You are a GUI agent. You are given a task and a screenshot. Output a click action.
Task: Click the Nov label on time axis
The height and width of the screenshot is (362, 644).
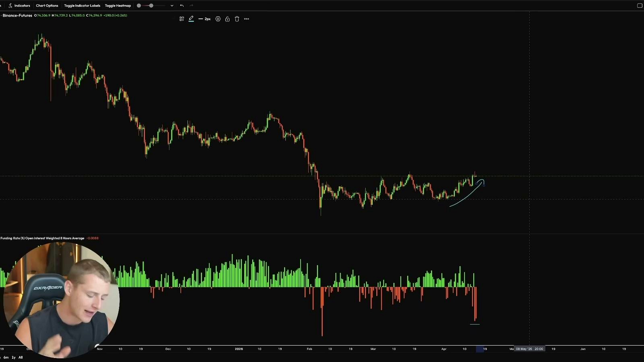coord(100,349)
